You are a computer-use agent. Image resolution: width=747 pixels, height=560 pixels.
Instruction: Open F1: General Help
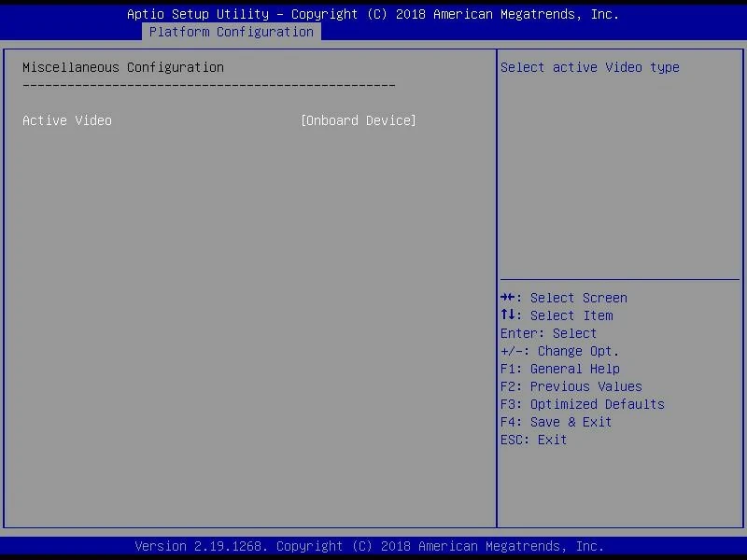click(x=559, y=369)
